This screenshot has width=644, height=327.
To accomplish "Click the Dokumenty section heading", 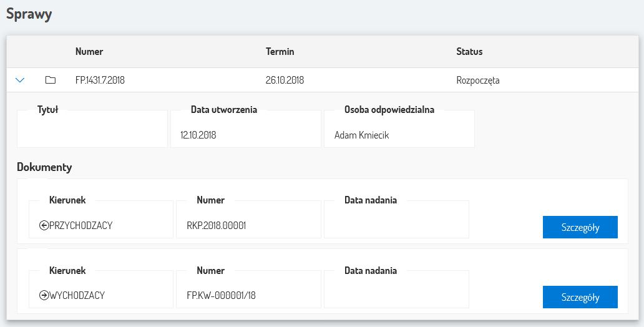I will pyautogui.click(x=44, y=167).
